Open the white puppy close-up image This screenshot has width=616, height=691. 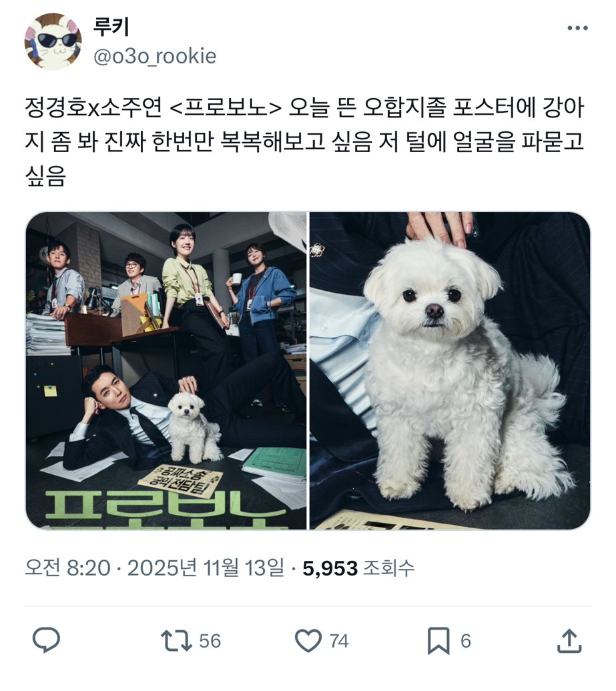[450, 371]
